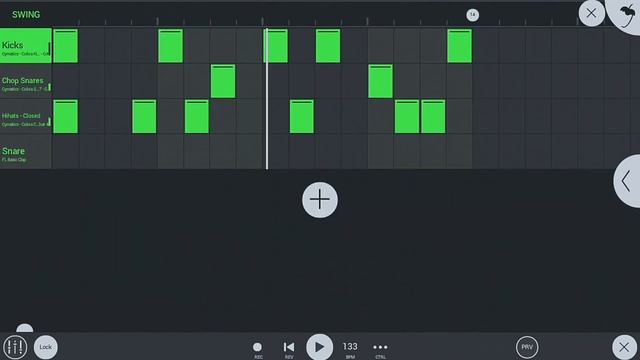Select the pattern length marker on the ruler
The width and height of the screenshot is (640, 360).
473,15
